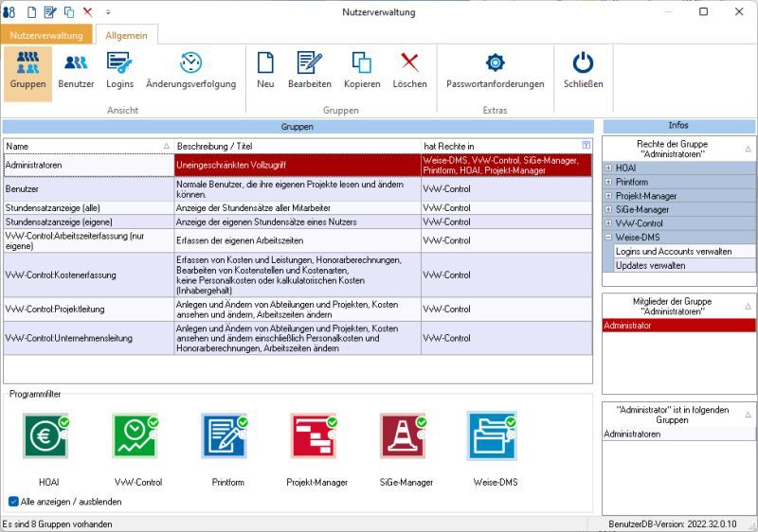Screen dimensions: 758x532
Task: Copy the group with Kopieren
Action: point(362,71)
